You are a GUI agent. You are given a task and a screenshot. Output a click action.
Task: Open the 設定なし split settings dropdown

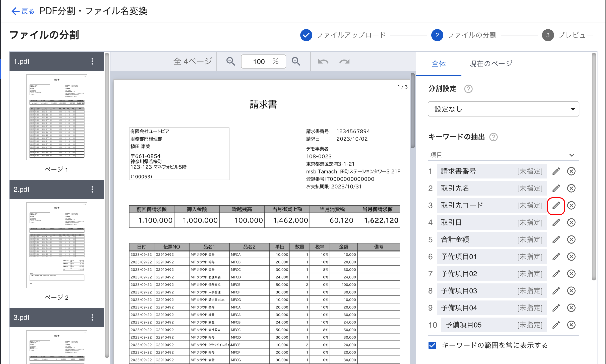(x=503, y=109)
